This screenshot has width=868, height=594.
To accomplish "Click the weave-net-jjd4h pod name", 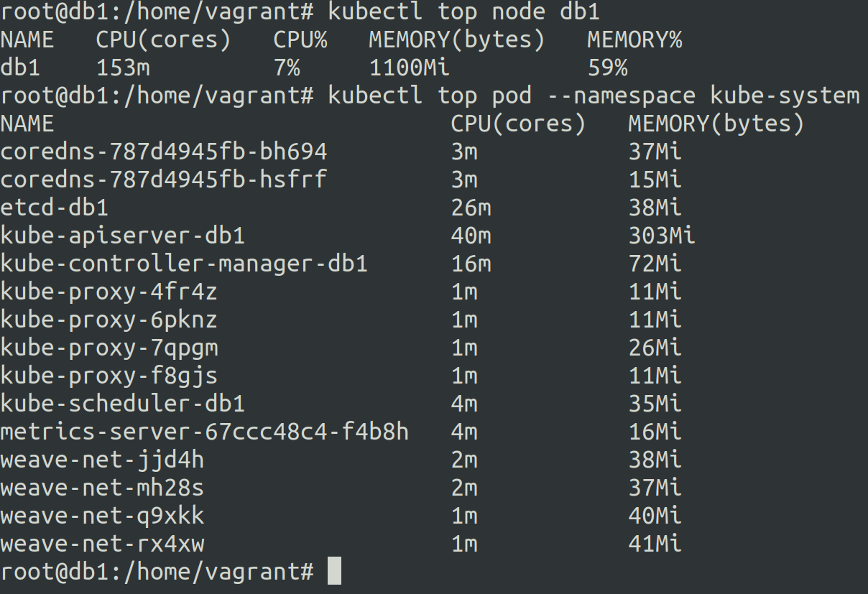I will point(102,460).
